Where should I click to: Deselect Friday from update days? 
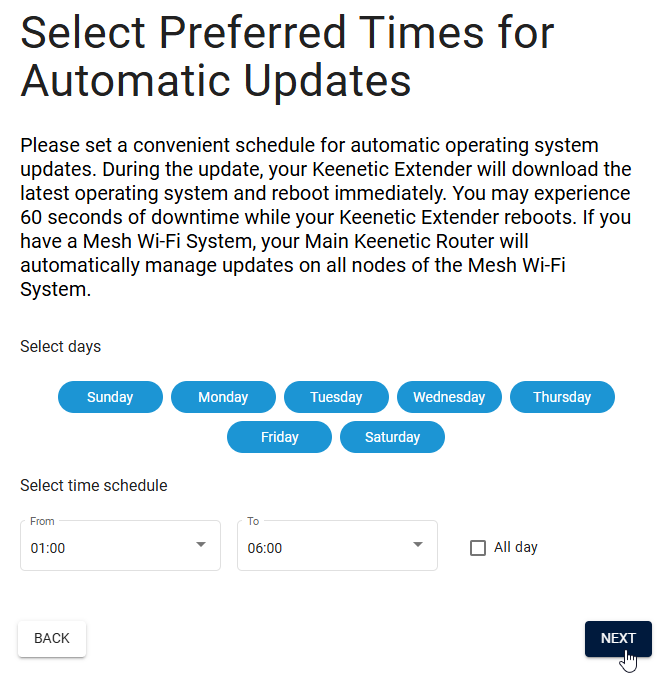coord(279,437)
